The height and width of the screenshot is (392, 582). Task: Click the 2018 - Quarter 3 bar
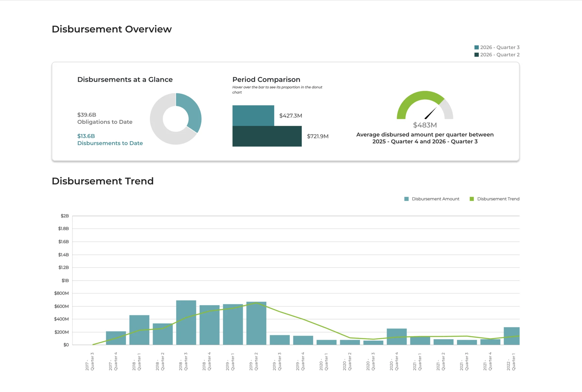186,323
